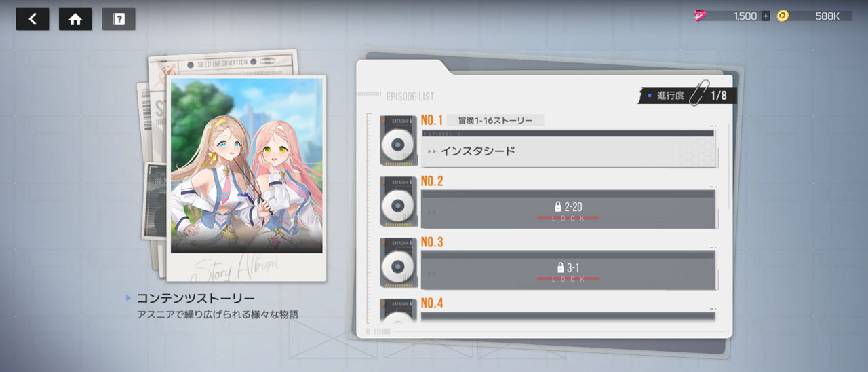Tap the pink gem currency icon
The image size is (868, 372).
click(x=700, y=16)
